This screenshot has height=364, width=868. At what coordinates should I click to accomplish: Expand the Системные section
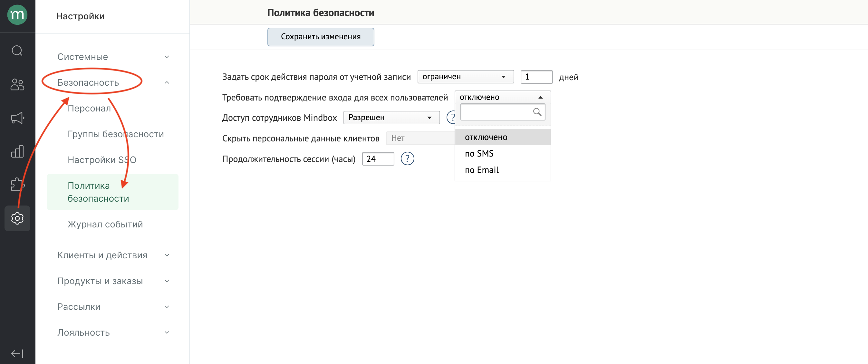coord(167,57)
